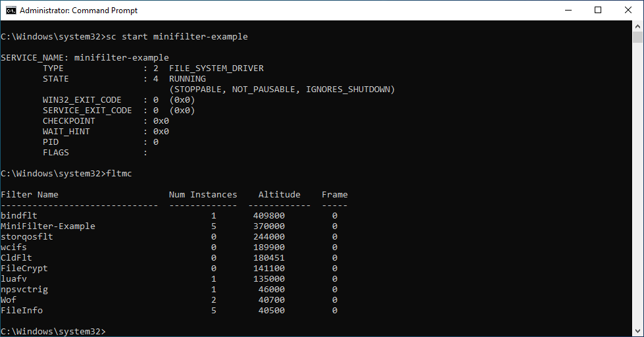Screen dimensions: 644x337
Task: Click the 'SERVICE_NAME: minifilter-example' line
Action: pyautogui.click(x=85, y=57)
